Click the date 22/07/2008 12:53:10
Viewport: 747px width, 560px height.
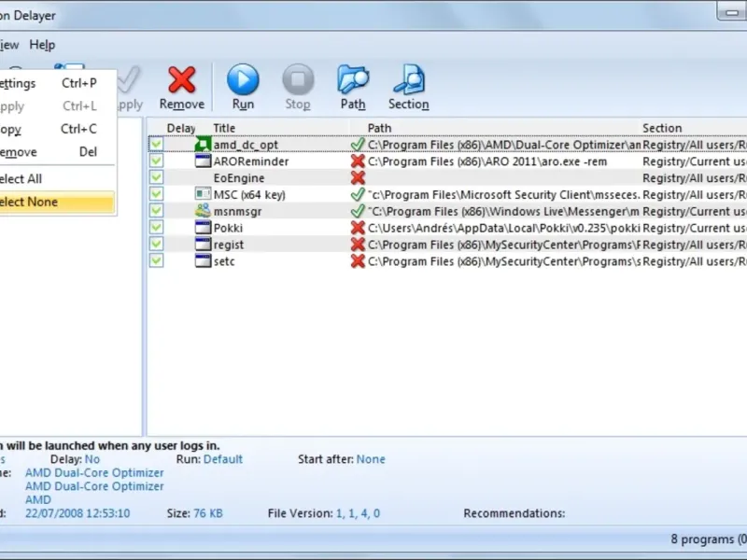78,513
